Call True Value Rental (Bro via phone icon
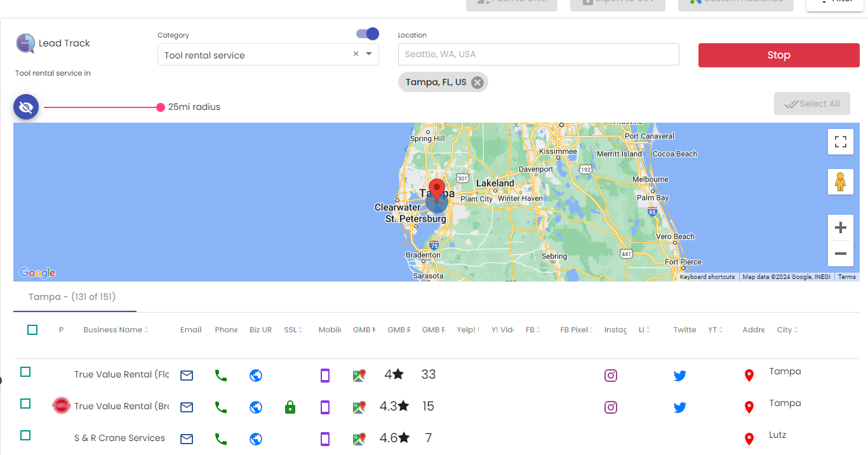This screenshot has height=455, width=868. [x=221, y=407]
